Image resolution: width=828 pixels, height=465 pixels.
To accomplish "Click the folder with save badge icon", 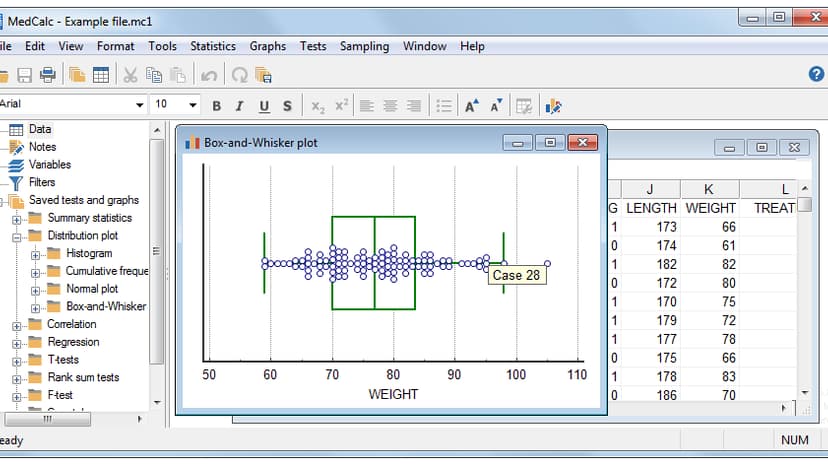I will click(263, 75).
